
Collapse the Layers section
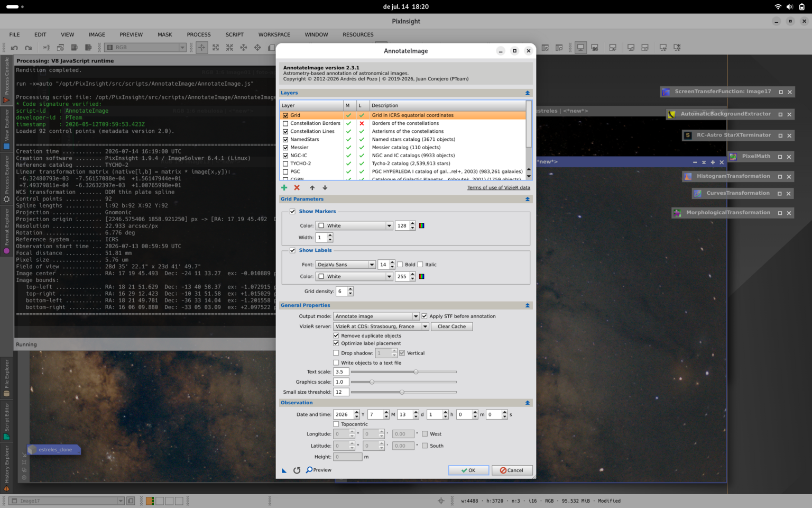pos(527,93)
